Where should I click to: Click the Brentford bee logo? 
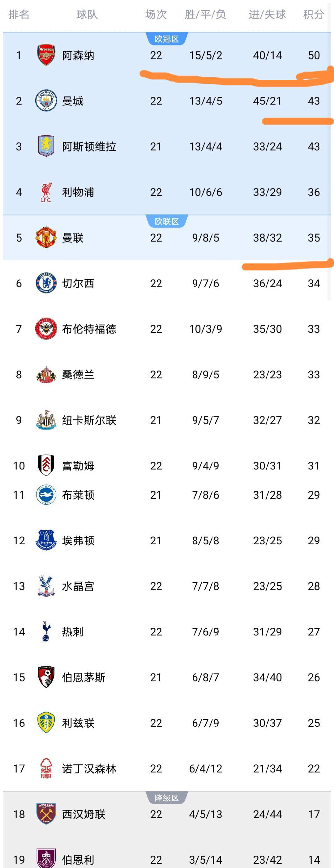coord(46,328)
